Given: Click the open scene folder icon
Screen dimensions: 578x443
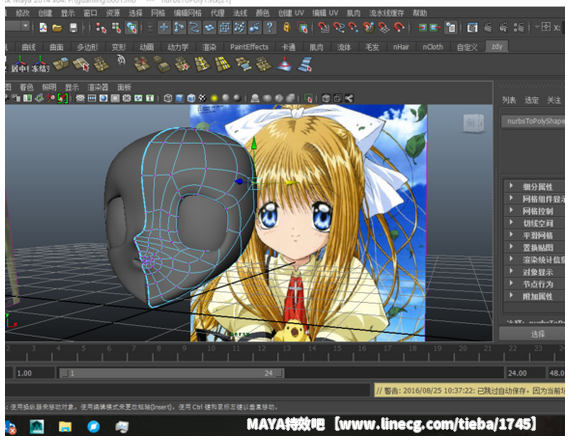Looking at the screenshot, I should coord(57,28).
